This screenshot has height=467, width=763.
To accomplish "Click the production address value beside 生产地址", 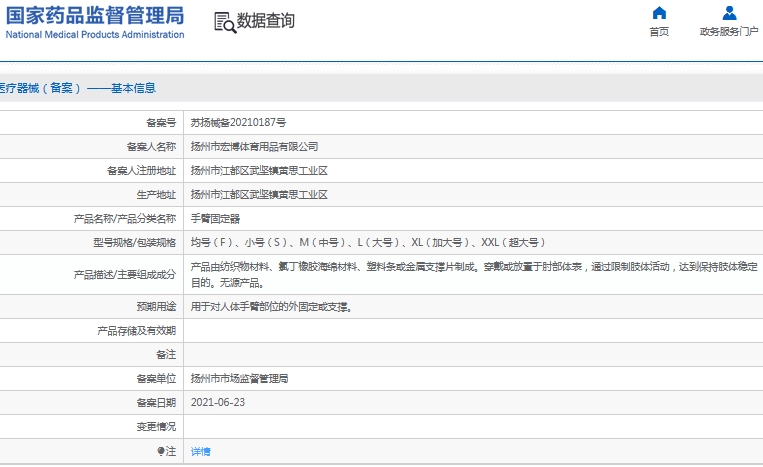I will click(x=259, y=195).
